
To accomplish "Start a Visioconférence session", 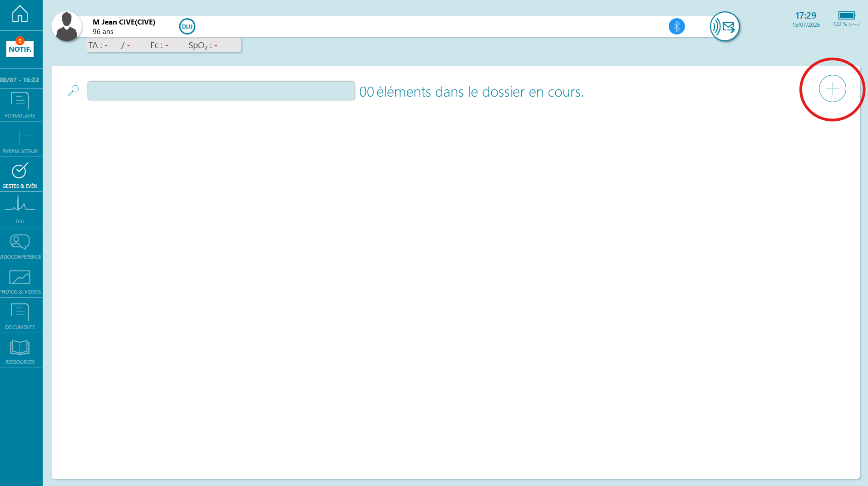I will [20, 246].
